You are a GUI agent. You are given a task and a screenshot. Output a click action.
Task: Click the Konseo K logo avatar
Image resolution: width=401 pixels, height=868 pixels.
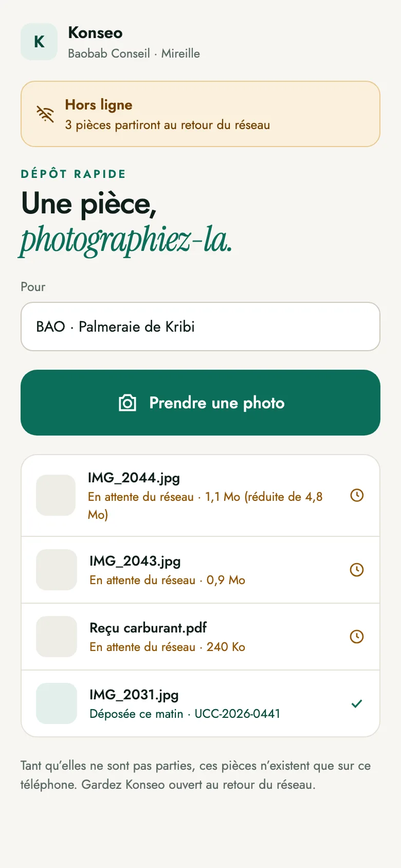(39, 42)
